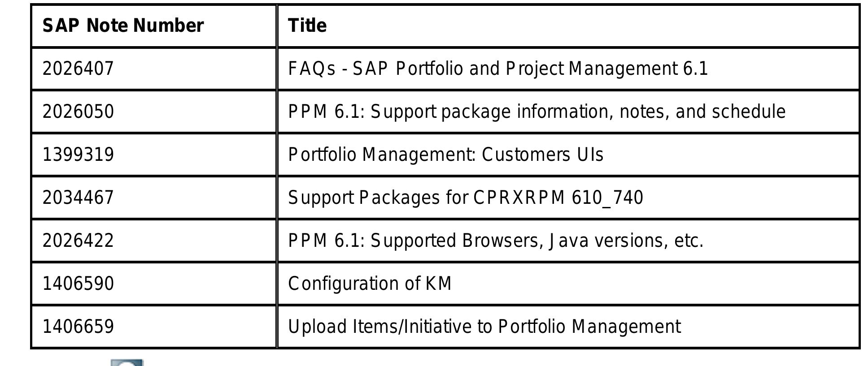This screenshot has height=366, width=868.
Task: Select SAP note number 2026050
Action: [x=78, y=112]
